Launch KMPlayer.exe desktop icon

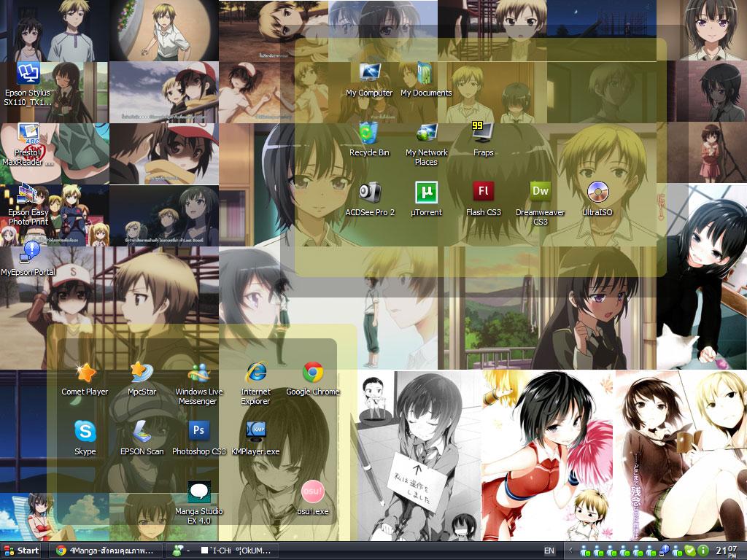tap(256, 439)
